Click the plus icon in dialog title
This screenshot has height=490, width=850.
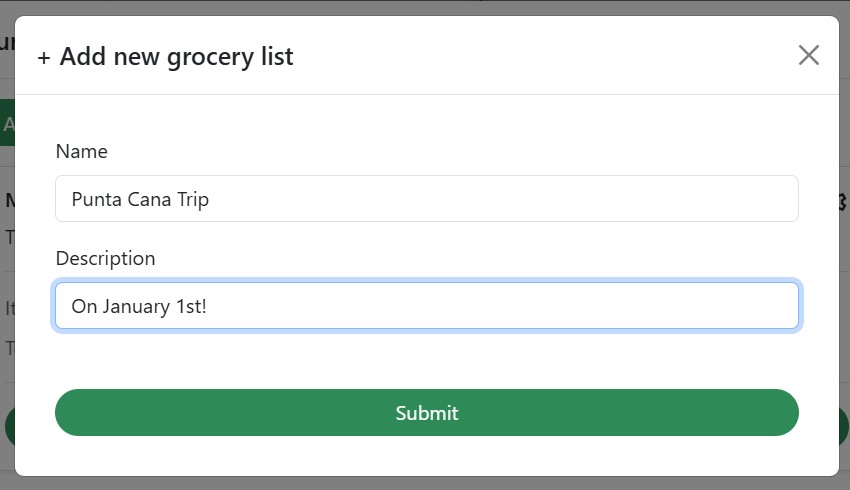[x=44, y=57]
